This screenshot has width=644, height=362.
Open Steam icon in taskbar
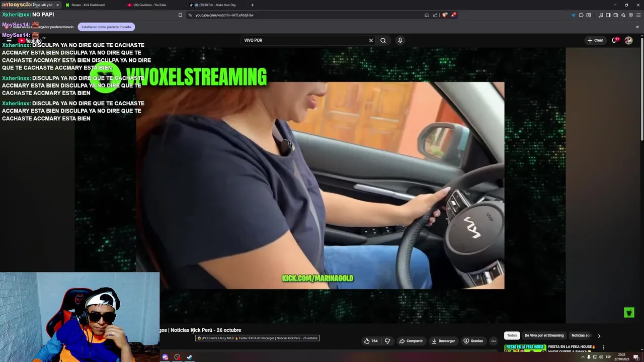189,357
